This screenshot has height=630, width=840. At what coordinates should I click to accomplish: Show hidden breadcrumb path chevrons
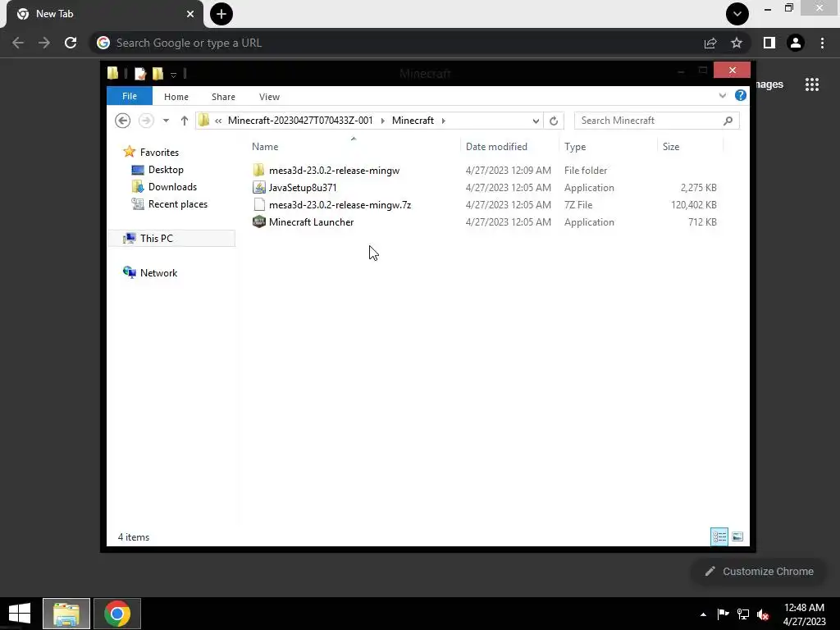218,121
